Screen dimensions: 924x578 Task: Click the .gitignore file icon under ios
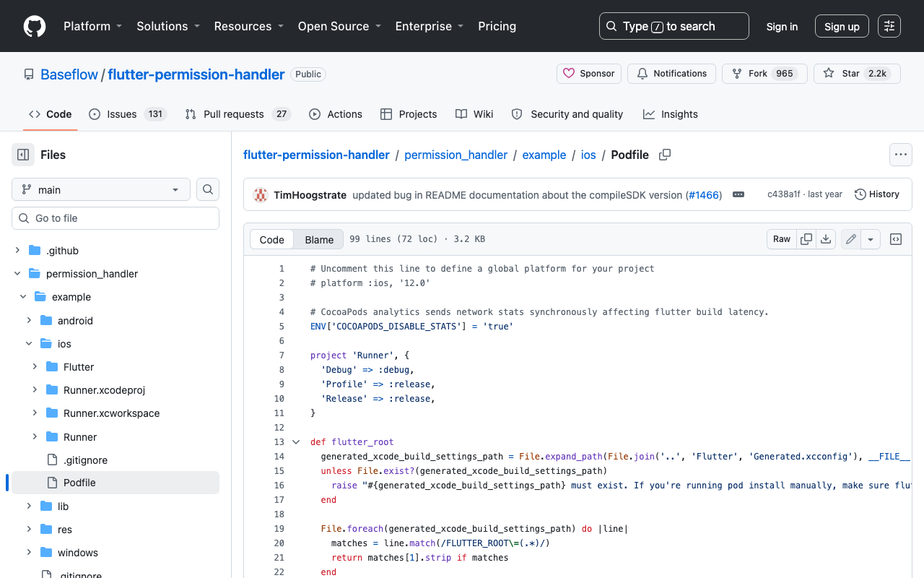(52, 460)
